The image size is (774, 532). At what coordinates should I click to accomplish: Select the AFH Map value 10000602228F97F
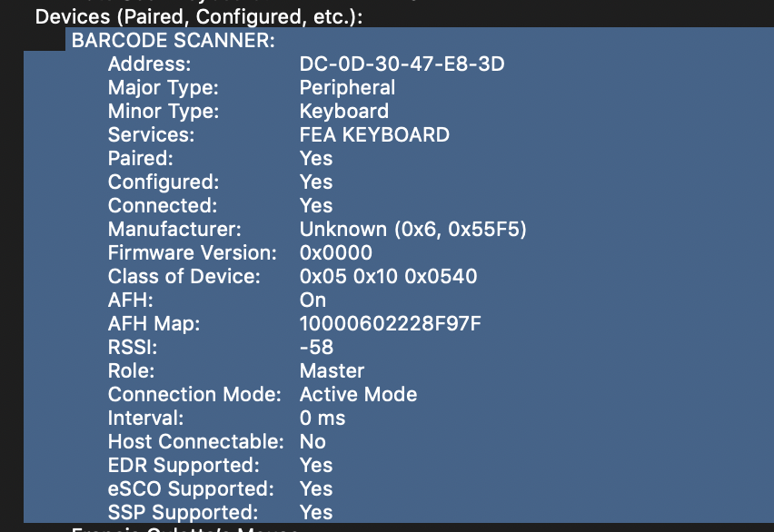390,324
